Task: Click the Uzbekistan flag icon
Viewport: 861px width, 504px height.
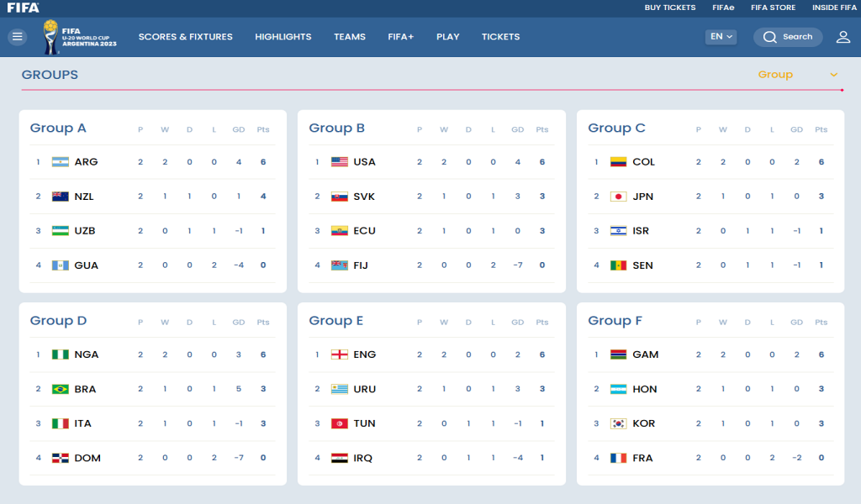Action: 61,231
